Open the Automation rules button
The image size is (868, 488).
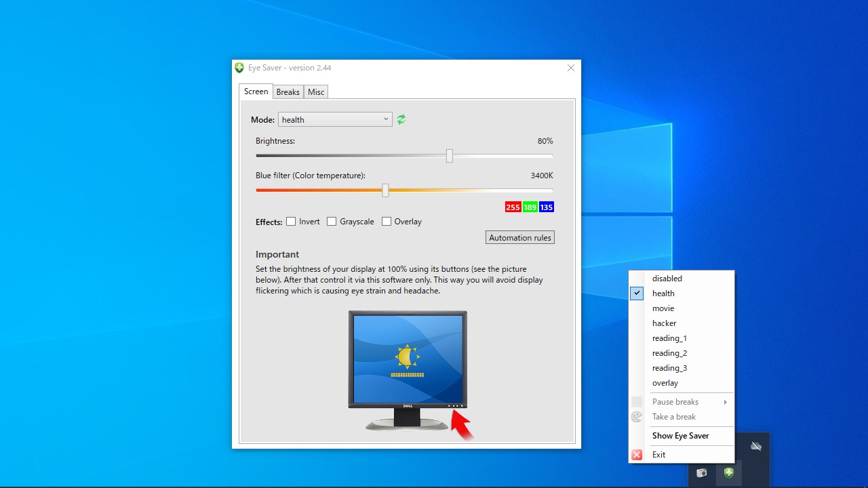pos(520,237)
